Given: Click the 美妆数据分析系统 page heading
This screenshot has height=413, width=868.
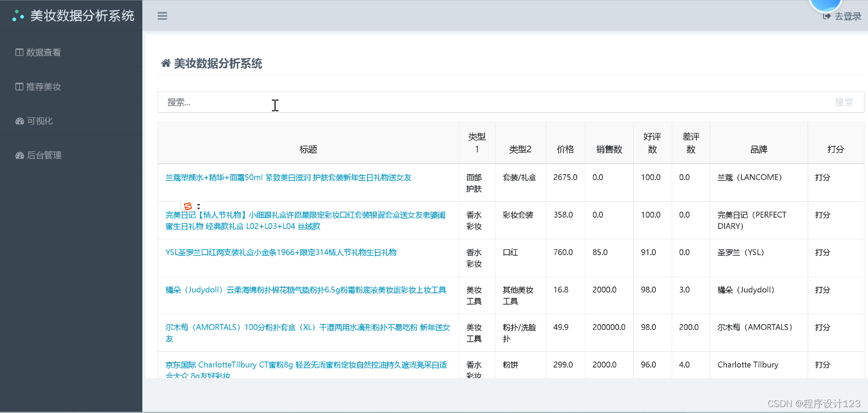Looking at the screenshot, I should (x=218, y=63).
